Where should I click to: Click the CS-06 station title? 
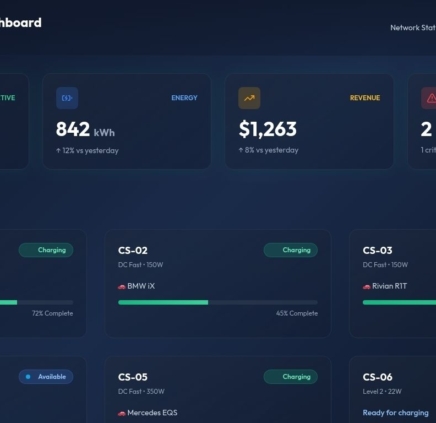click(377, 377)
